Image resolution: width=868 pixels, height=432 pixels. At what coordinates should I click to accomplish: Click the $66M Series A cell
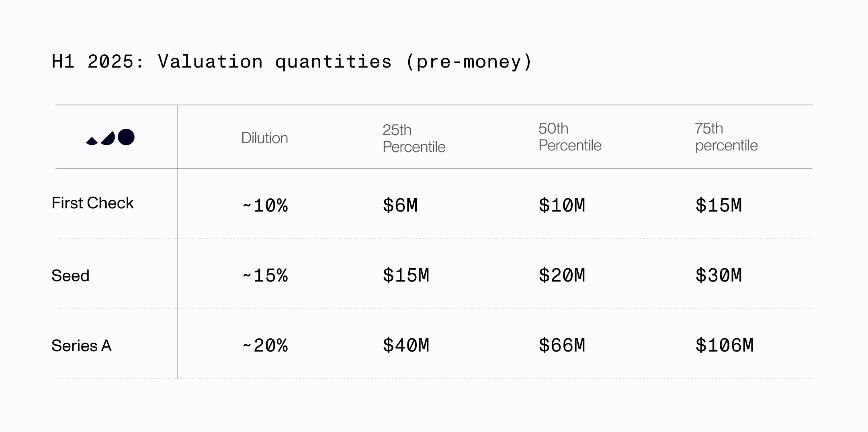click(x=562, y=346)
